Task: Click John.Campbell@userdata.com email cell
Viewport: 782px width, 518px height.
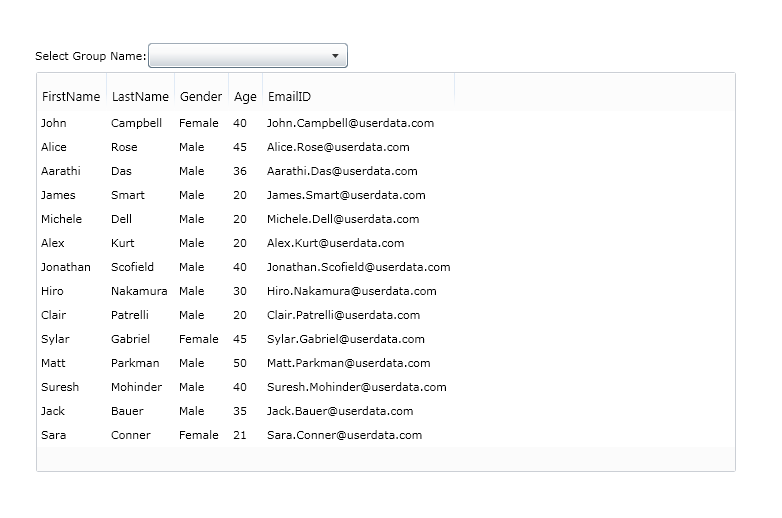Action: (x=350, y=123)
